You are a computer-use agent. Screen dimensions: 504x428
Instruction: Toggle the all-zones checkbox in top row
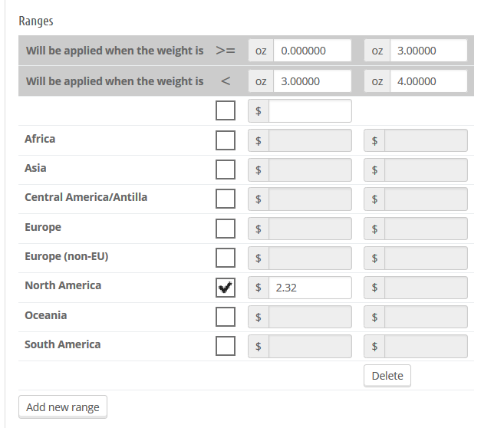226,111
